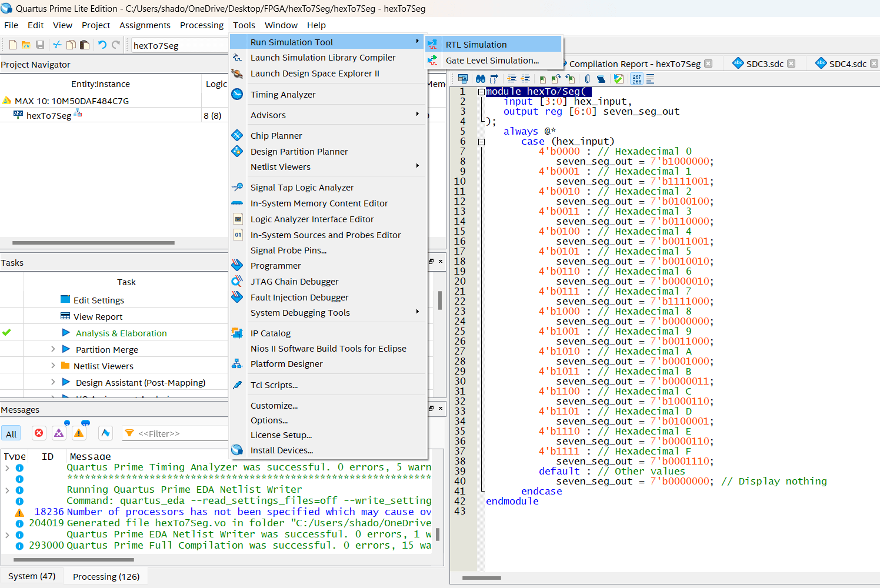
Task: Click the decrease indent editor icon
Action: coord(525,79)
